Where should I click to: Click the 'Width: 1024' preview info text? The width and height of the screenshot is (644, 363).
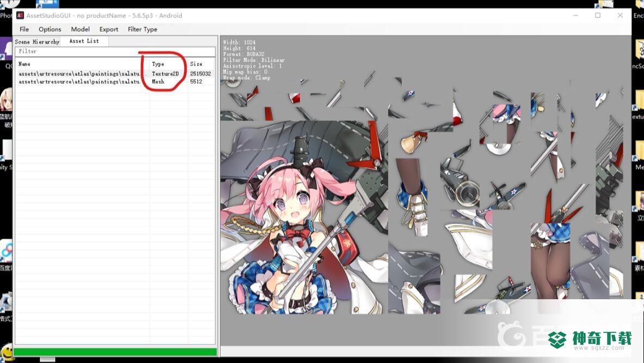tap(239, 43)
